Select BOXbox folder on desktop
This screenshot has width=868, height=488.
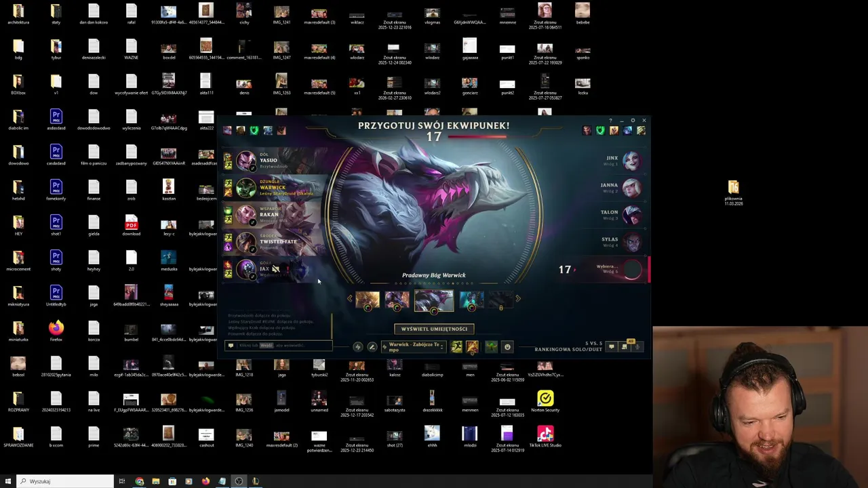point(18,85)
